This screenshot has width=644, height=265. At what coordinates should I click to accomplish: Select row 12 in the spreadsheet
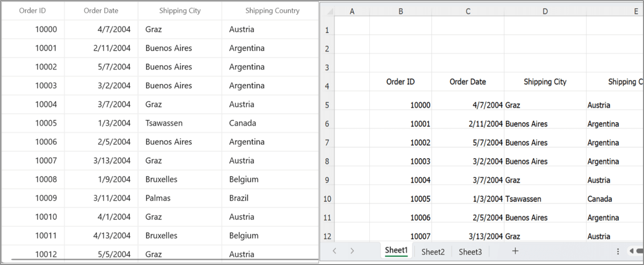pos(326,236)
